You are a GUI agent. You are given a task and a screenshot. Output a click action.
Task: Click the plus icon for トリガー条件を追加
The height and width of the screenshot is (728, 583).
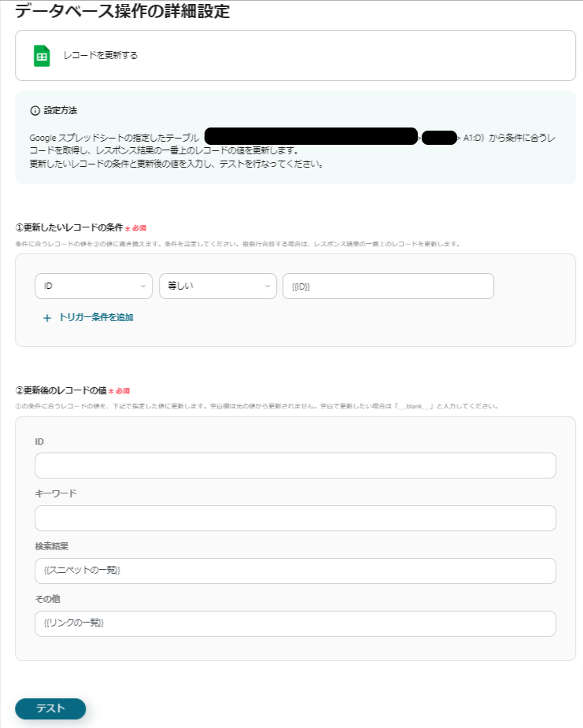47,318
